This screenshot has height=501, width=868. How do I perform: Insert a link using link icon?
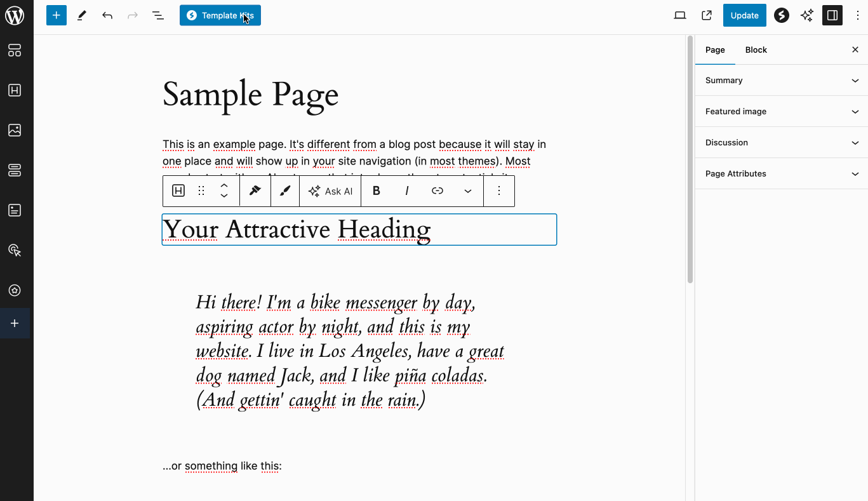point(437,191)
